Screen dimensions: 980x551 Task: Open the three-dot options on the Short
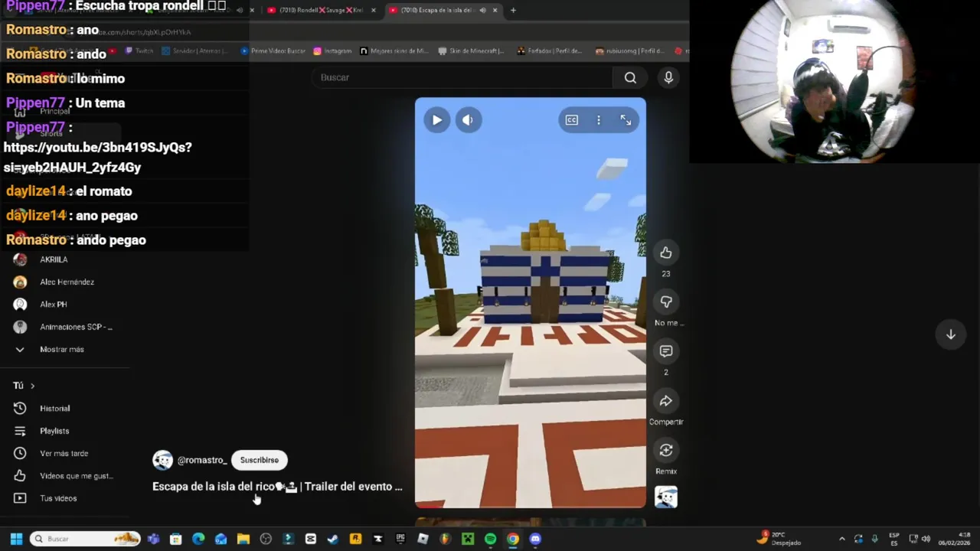tap(599, 120)
